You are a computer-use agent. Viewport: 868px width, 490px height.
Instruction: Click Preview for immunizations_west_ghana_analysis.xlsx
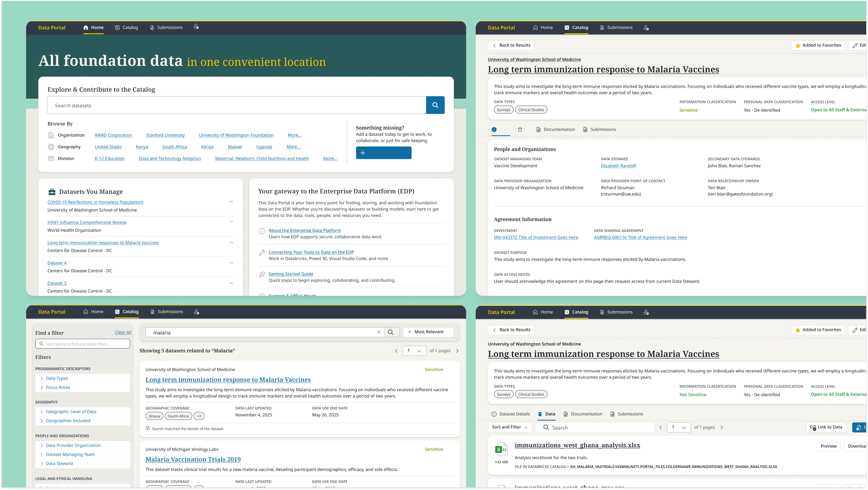click(828, 446)
